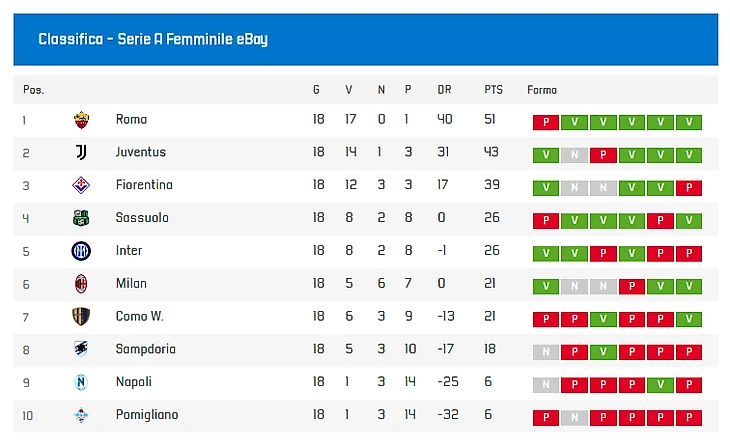Image resolution: width=730 pixels, height=446 pixels.
Task: Click the Classifica Serie A Femminile eBay title
Action: click(153, 40)
